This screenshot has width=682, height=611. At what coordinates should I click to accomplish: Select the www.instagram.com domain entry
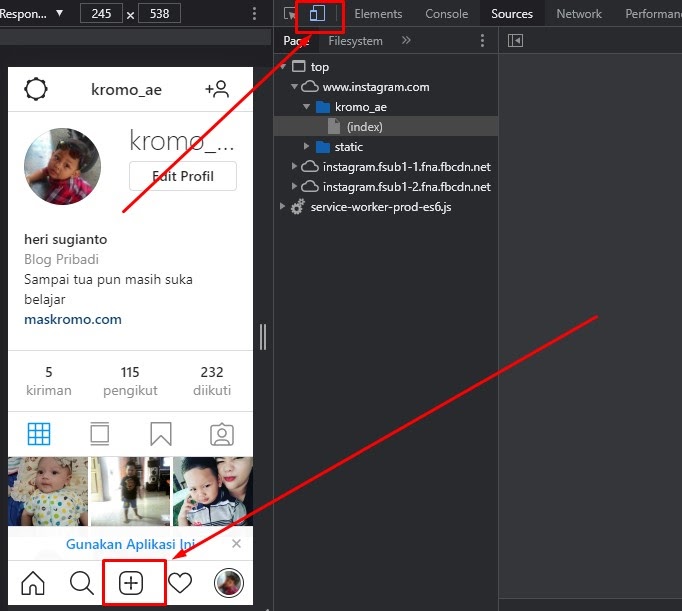click(x=376, y=87)
